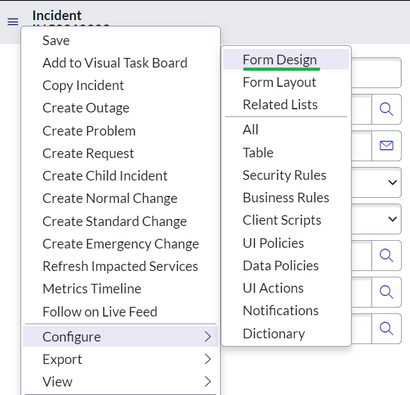Image resolution: width=410 pixels, height=395 pixels.
Task: Open Business Rules
Action: click(x=286, y=198)
